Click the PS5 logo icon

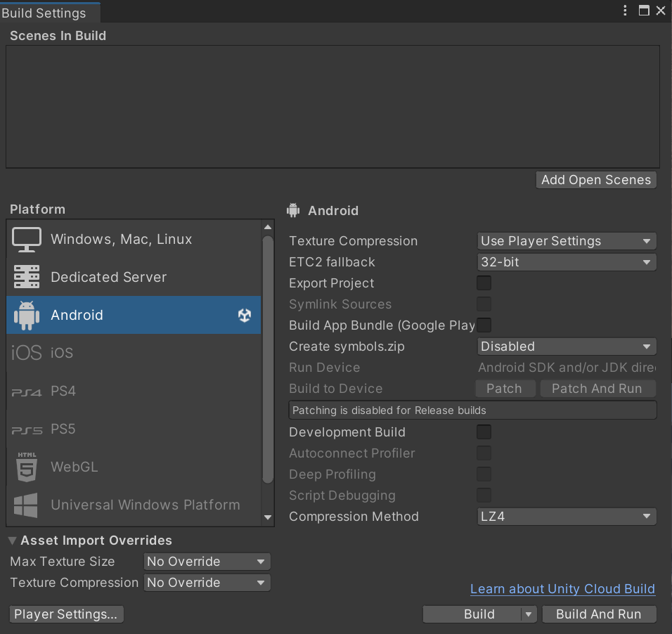tap(27, 430)
